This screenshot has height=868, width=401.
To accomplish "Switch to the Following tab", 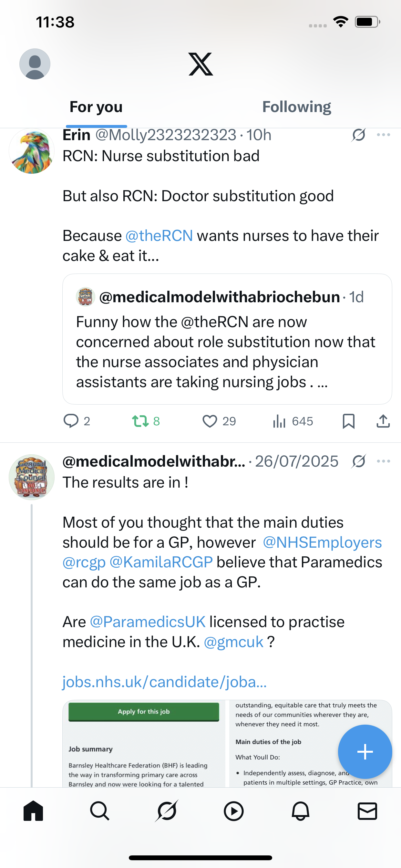I will pos(296,107).
